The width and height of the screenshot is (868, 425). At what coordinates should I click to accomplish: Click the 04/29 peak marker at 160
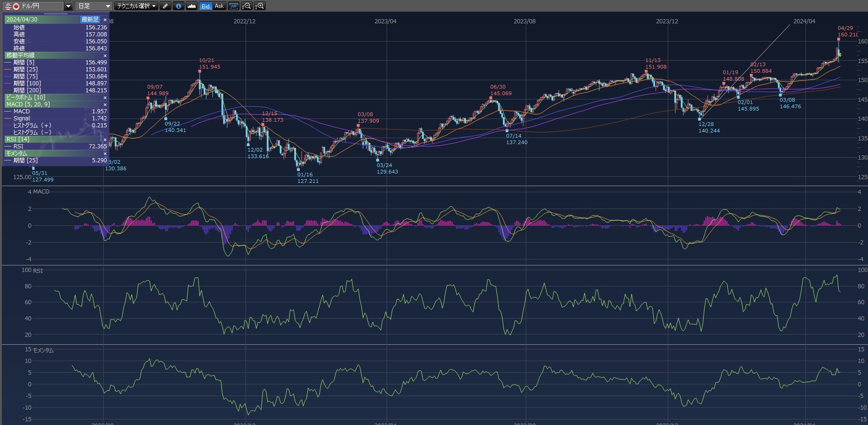point(838,39)
